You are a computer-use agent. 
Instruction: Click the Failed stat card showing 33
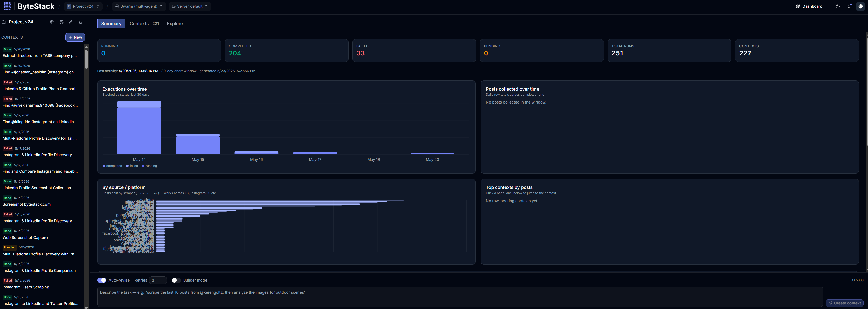tap(414, 51)
